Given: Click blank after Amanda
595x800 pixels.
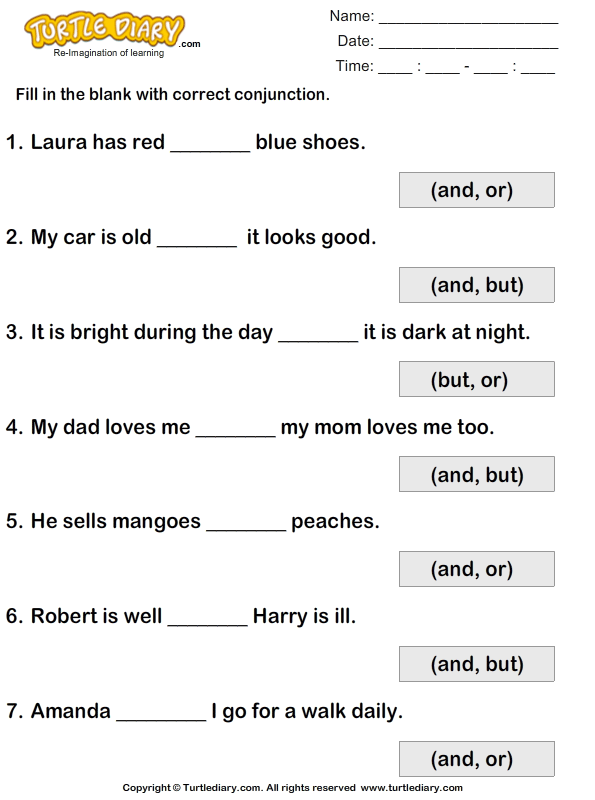Looking at the screenshot, I should click(161, 719).
